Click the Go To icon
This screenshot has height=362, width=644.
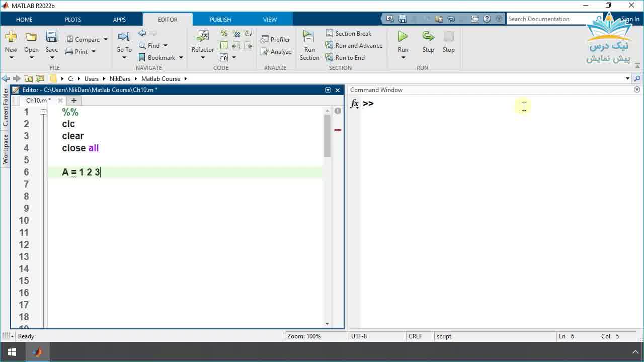124,37
